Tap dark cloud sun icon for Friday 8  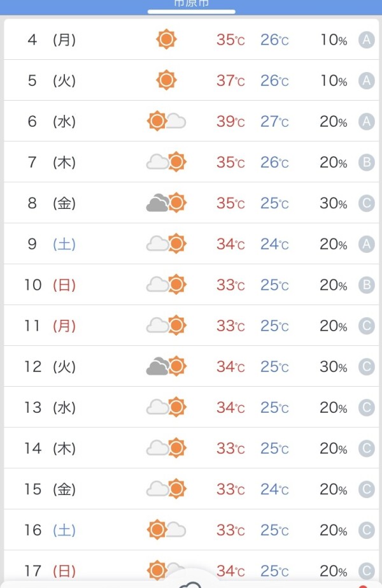[x=166, y=203]
